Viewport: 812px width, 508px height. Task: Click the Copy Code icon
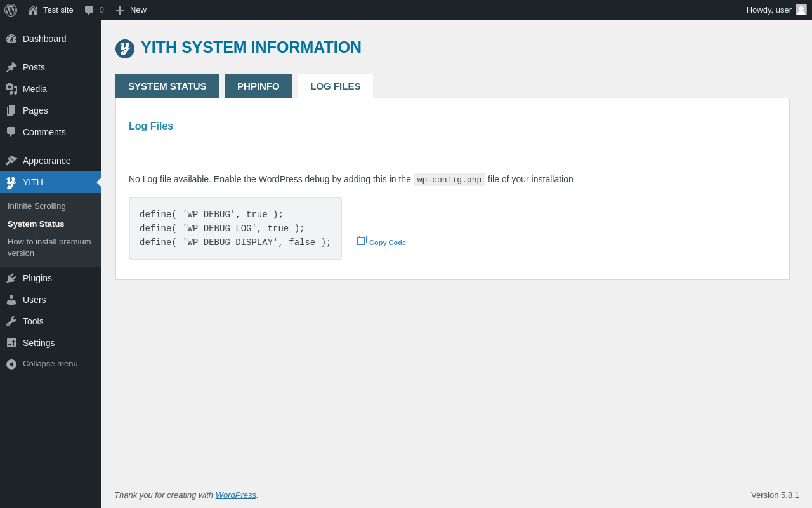tap(362, 241)
